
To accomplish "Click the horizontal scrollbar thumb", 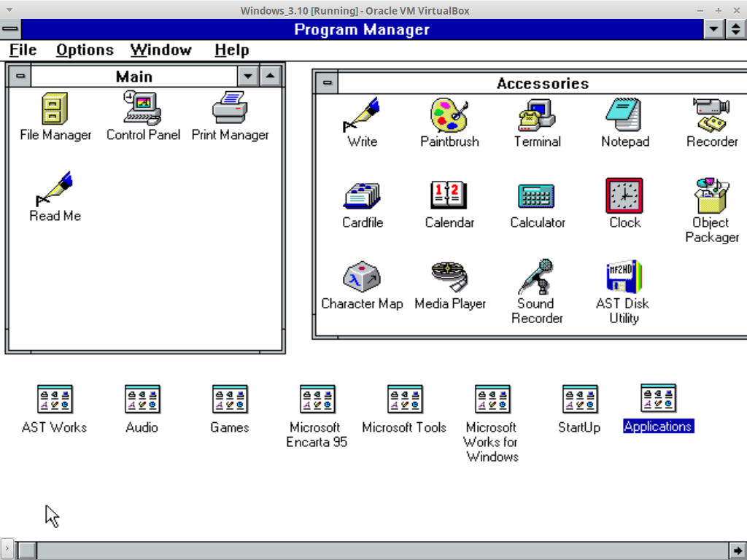I will point(27,550).
